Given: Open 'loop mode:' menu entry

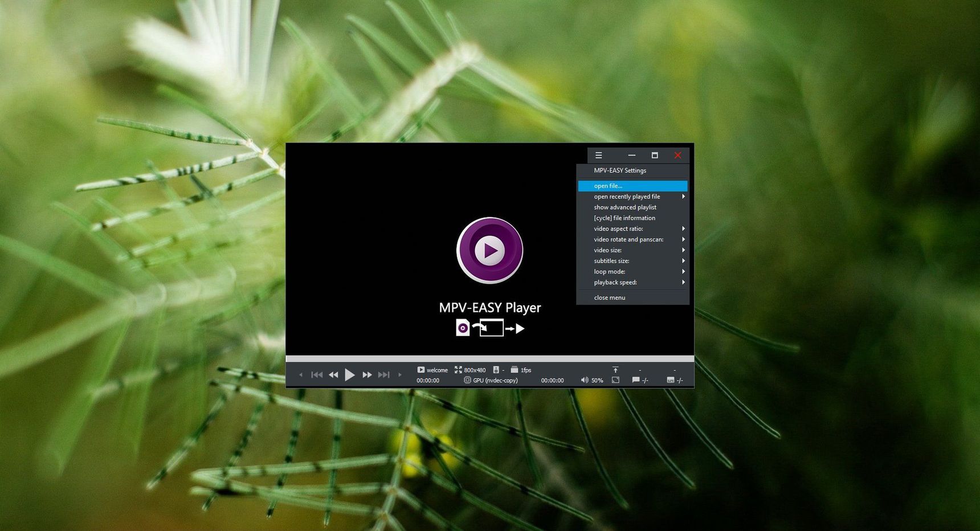Looking at the screenshot, I should click(x=632, y=272).
